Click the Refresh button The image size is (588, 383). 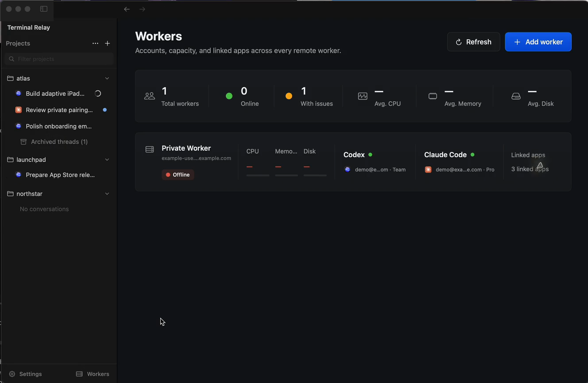tap(473, 42)
